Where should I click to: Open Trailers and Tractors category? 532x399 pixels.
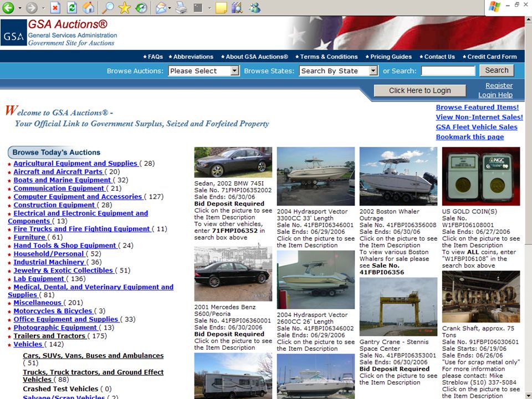coord(49,336)
